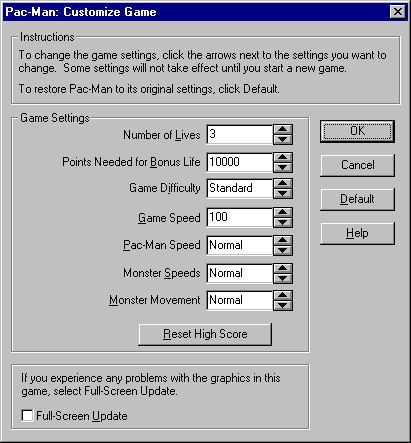Lower Points Needed for Bonus Life
This screenshot has height=443, width=411.
click(x=283, y=167)
